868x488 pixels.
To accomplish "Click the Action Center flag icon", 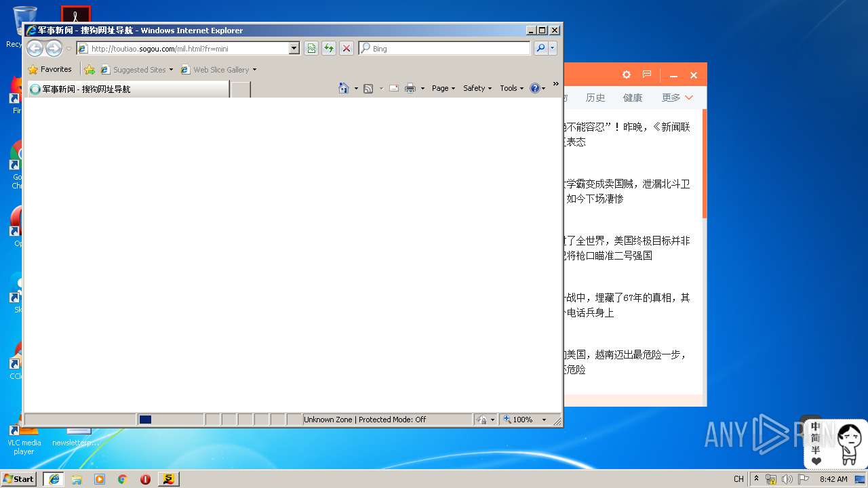I will (803, 479).
